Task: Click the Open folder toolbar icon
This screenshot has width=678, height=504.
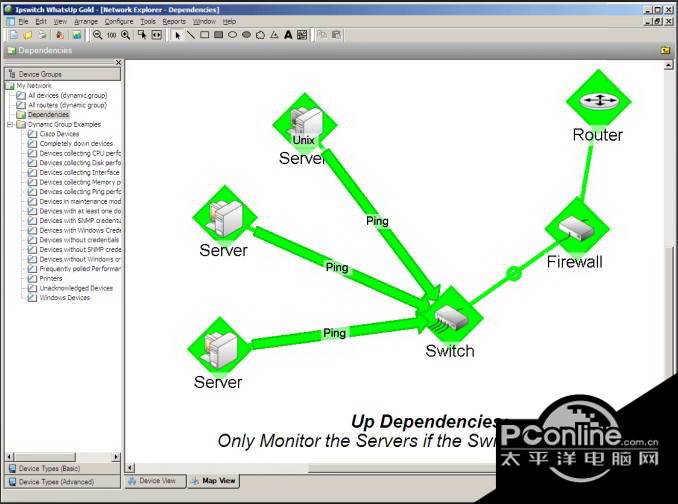Action: click(28, 35)
